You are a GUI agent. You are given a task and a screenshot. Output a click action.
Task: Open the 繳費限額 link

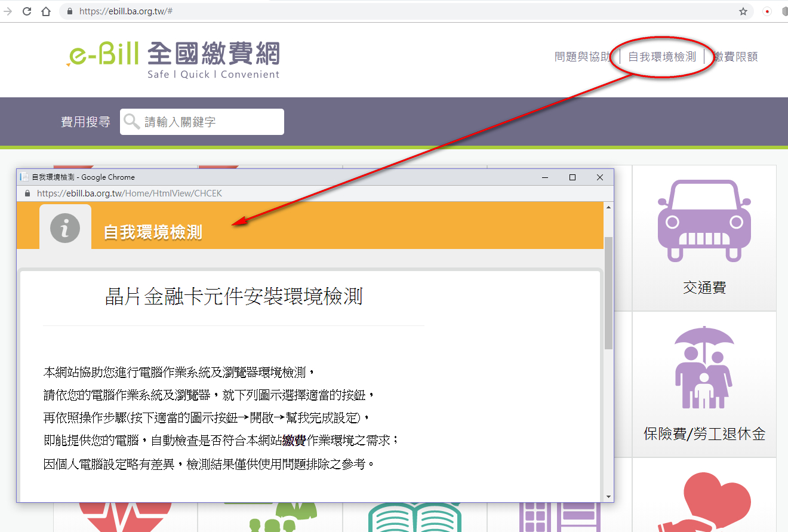click(736, 57)
